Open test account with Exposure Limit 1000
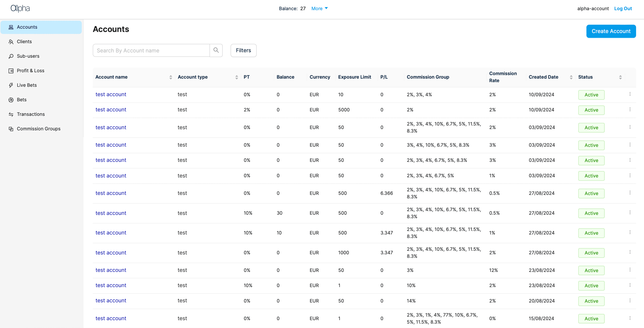 coord(111,253)
